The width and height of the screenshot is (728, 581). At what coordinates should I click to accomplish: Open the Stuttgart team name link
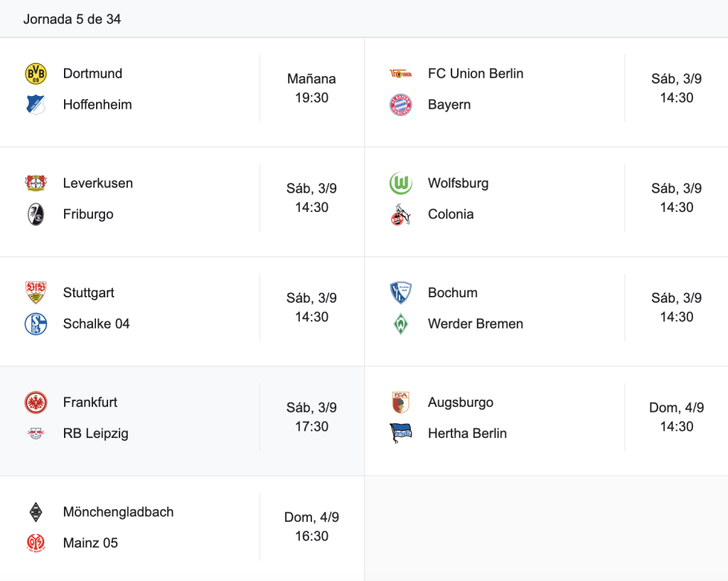click(89, 292)
